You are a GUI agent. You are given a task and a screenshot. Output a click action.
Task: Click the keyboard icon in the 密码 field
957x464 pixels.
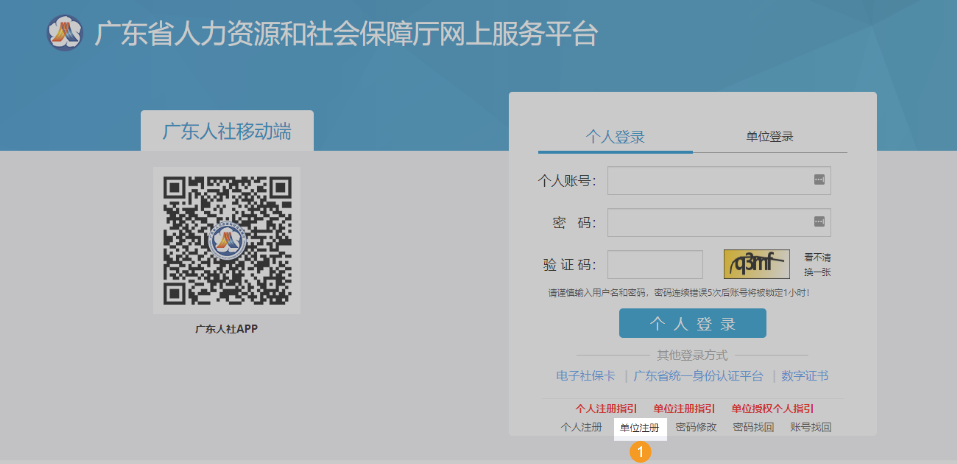click(x=818, y=222)
